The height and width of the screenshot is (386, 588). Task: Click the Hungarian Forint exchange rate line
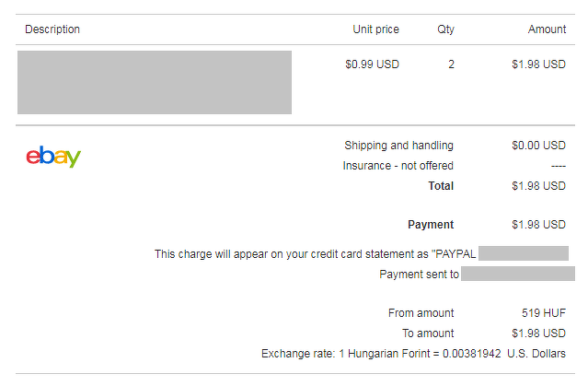coord(413,354)
